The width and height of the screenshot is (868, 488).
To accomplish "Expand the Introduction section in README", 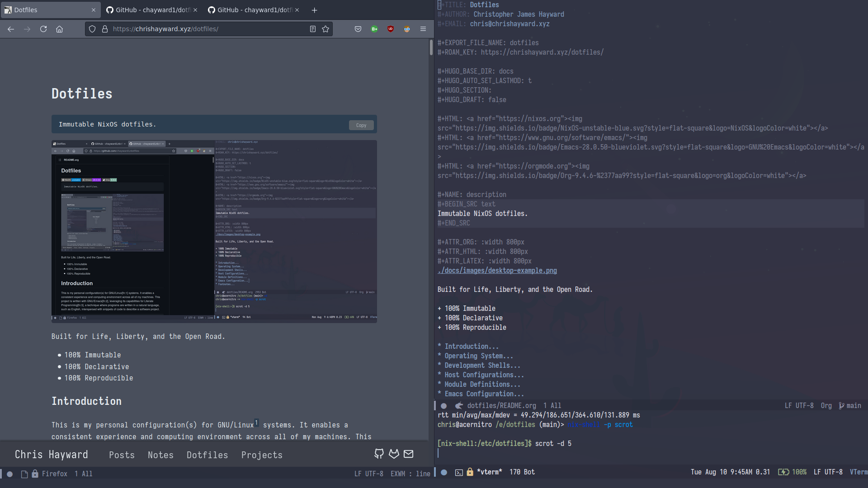I will [x=468, y=346].
